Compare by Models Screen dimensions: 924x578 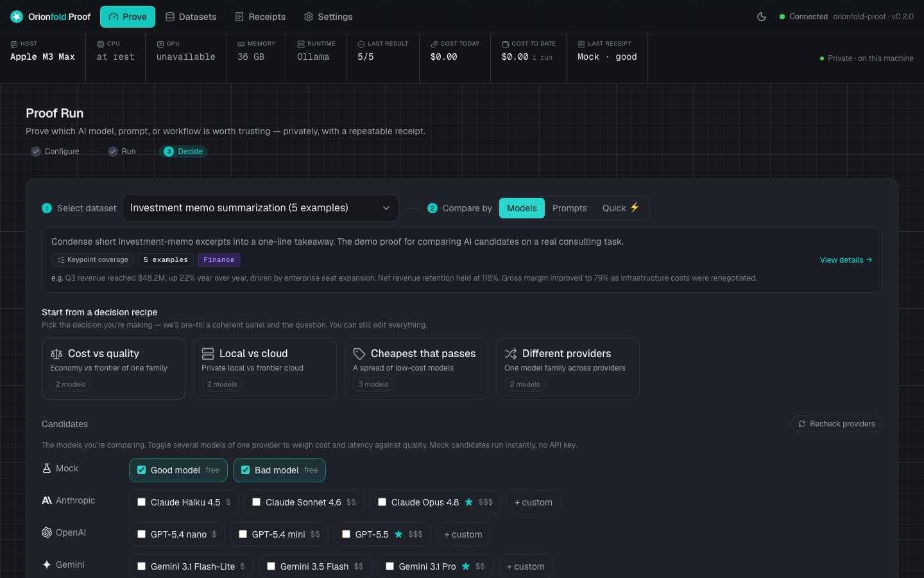(522, 208)
